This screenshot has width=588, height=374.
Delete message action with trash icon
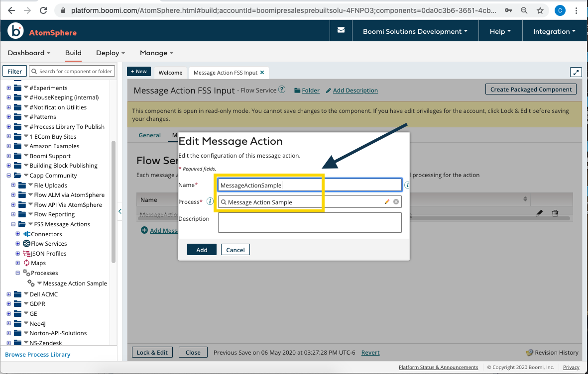click(555, 213)
